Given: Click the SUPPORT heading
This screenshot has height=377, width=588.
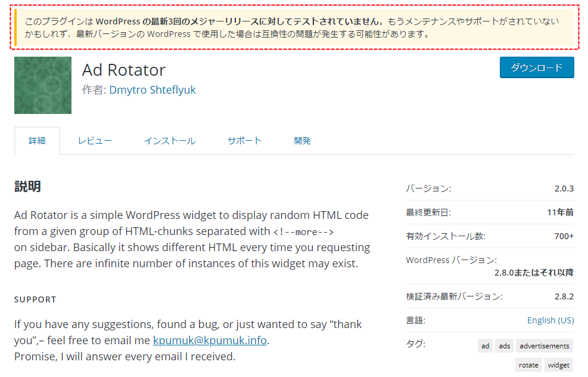Looking at the screenshot, I should pos(35,299).
